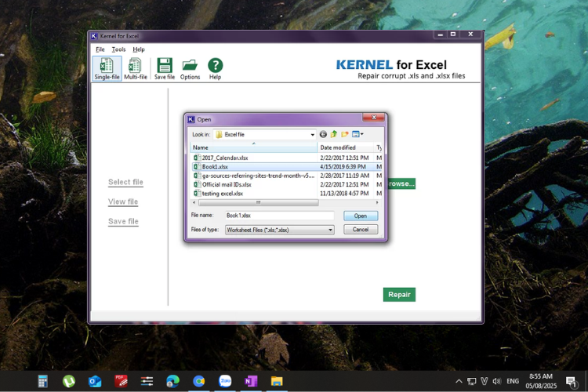The image size is (588, 392).
Task: Open the File menu
Action: [x=100, y=49]
